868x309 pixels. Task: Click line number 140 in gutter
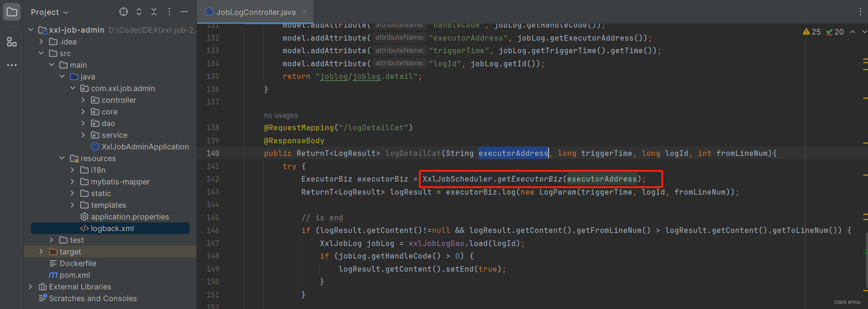pos(213,153)
